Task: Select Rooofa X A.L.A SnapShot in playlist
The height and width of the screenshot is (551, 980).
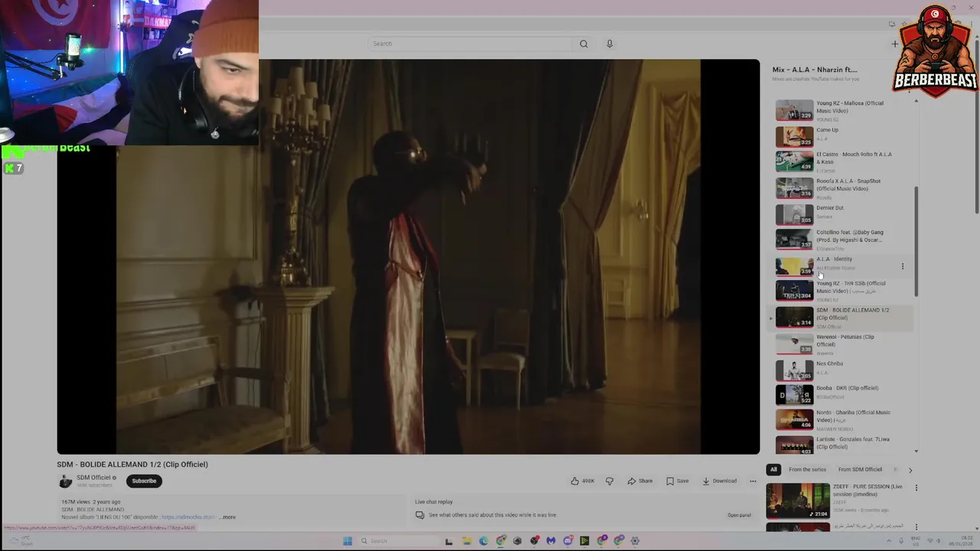Action: (x=842, y=188)
